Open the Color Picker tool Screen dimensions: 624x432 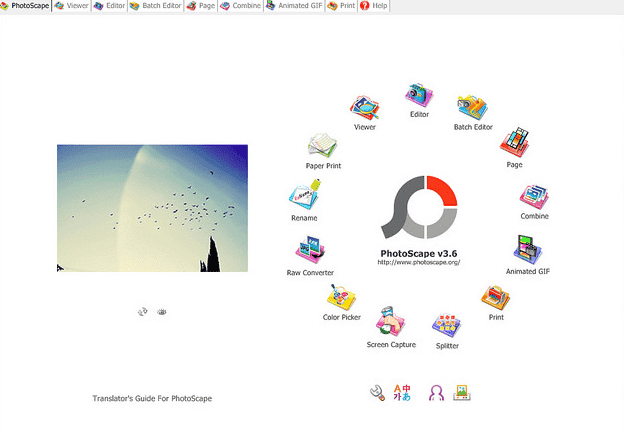click(340, 297)
